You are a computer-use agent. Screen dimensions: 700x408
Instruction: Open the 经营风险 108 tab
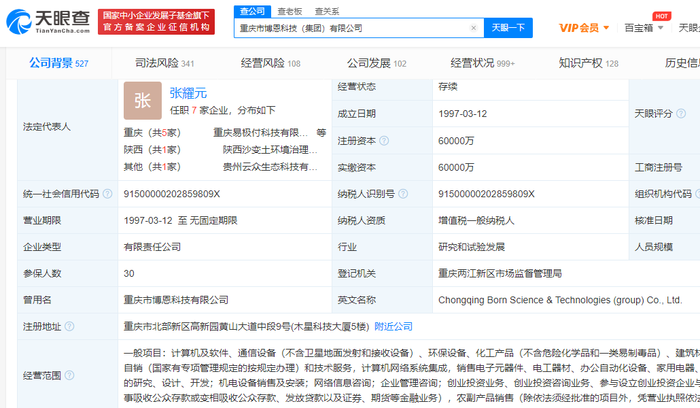click(x=271, y=63)
